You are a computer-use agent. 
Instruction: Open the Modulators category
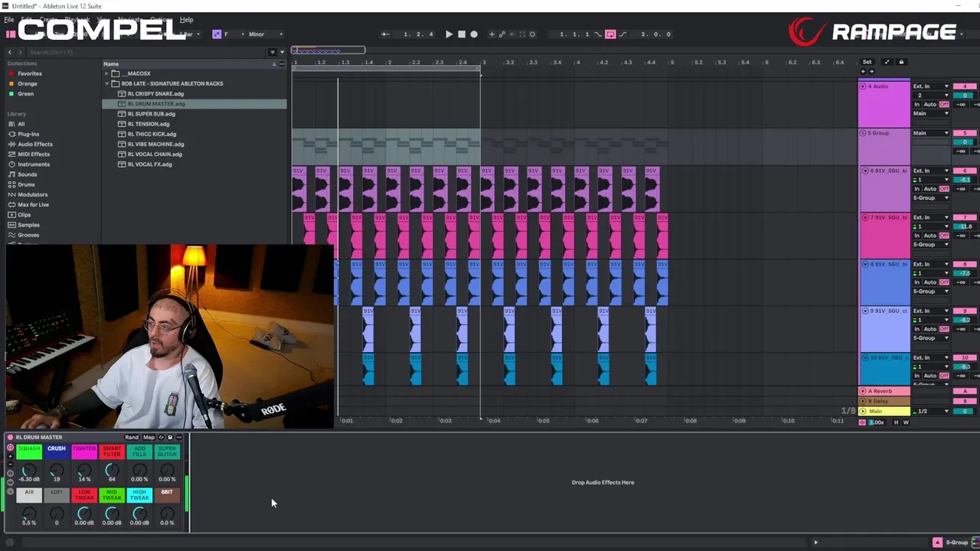(32, 194)
